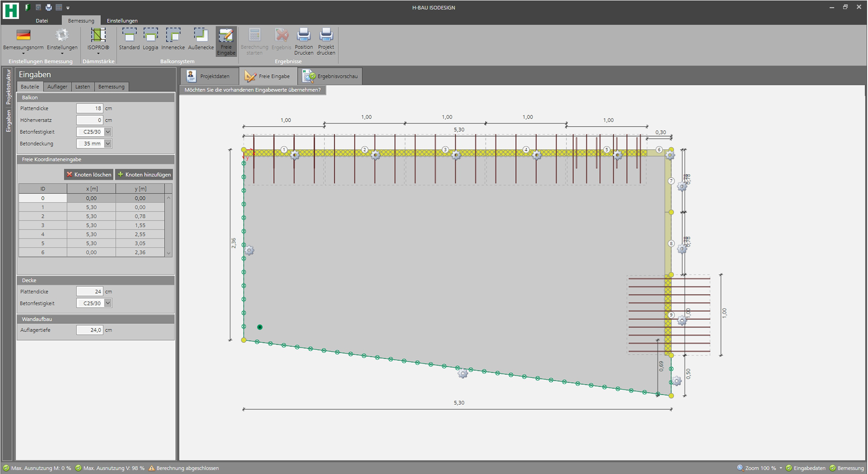The width and height of the screenshot is (868, 474).
Task: Switch to the Lasten tab
Action: [82, 87]
